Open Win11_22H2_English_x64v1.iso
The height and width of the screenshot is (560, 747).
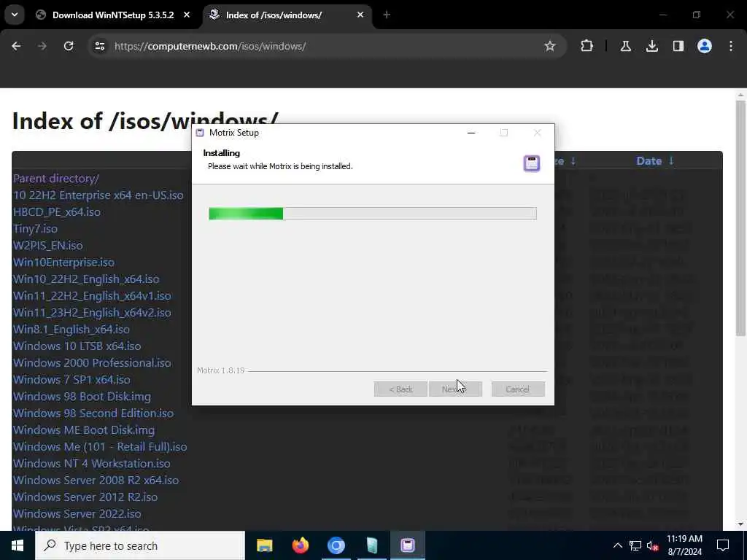[x=92, y=296]
